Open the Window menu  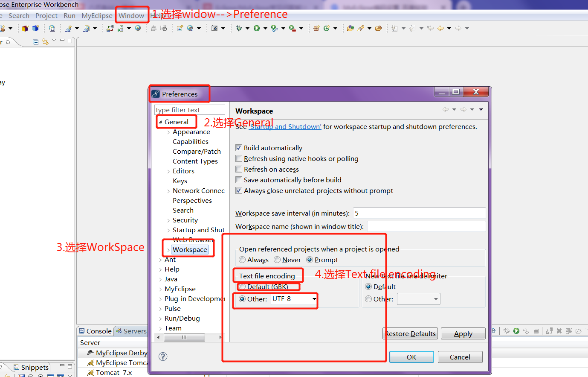click(x=131, y=15)
